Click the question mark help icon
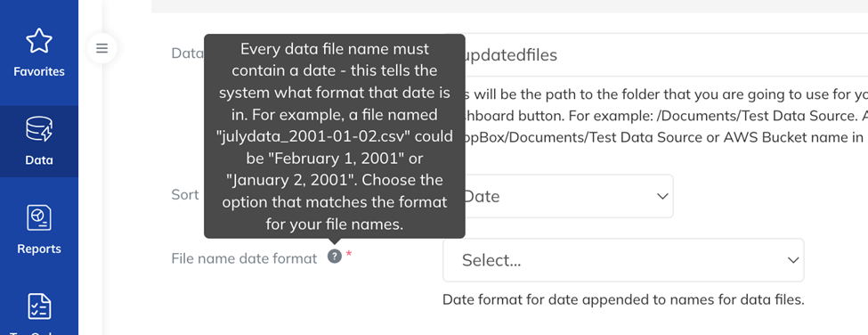The image size is (868, 335). 335,257
